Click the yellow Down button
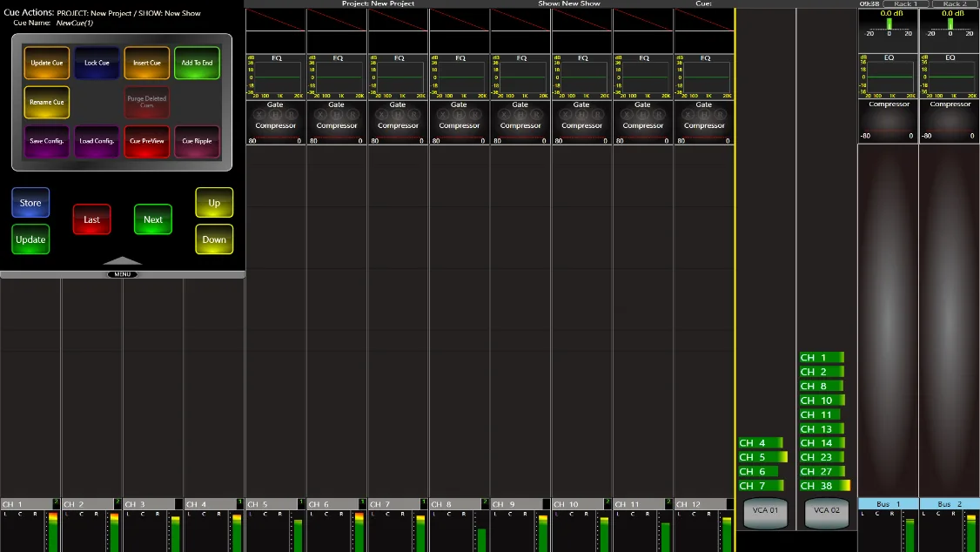Screen dimensions: 980x552 (x=214, y=239)
